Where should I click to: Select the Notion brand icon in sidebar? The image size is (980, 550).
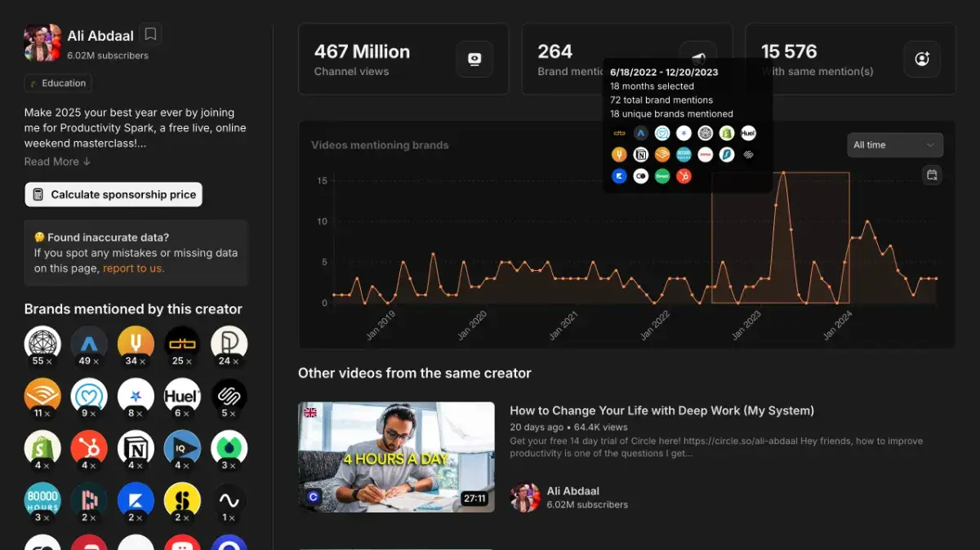coord(136,448)
